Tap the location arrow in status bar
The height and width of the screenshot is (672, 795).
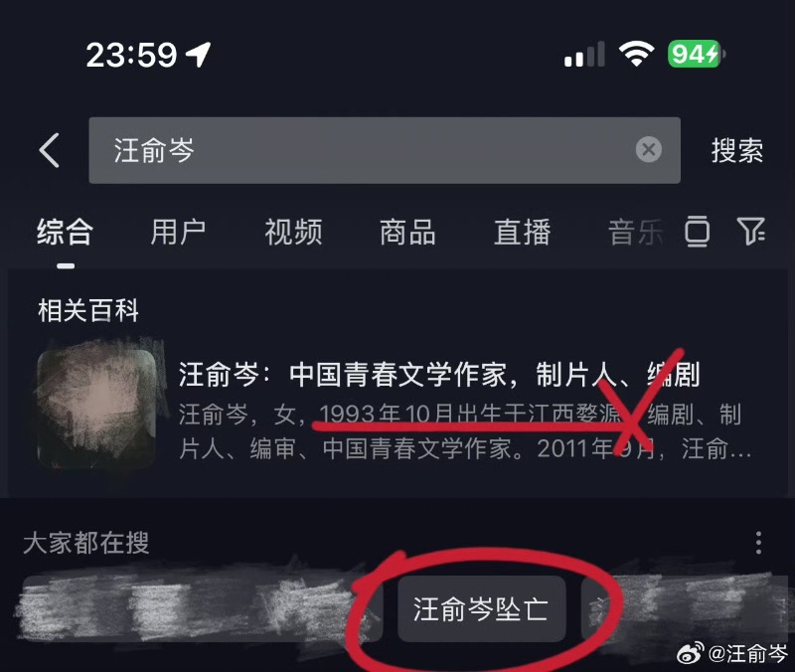(198, 55)
